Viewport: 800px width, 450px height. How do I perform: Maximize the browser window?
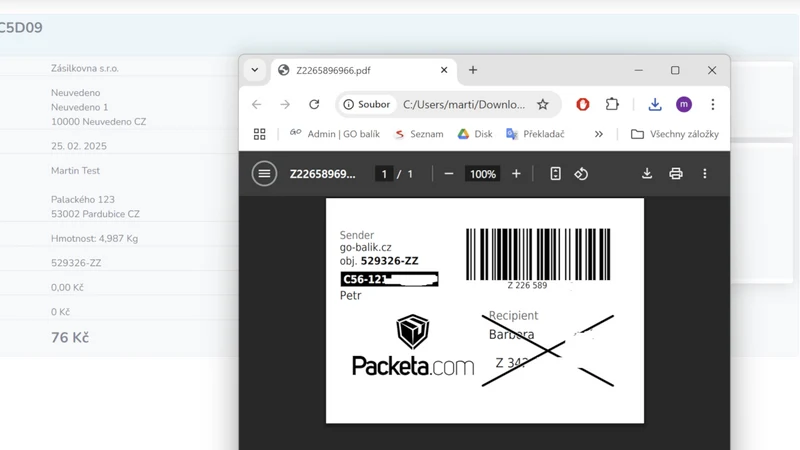[675, 70]
